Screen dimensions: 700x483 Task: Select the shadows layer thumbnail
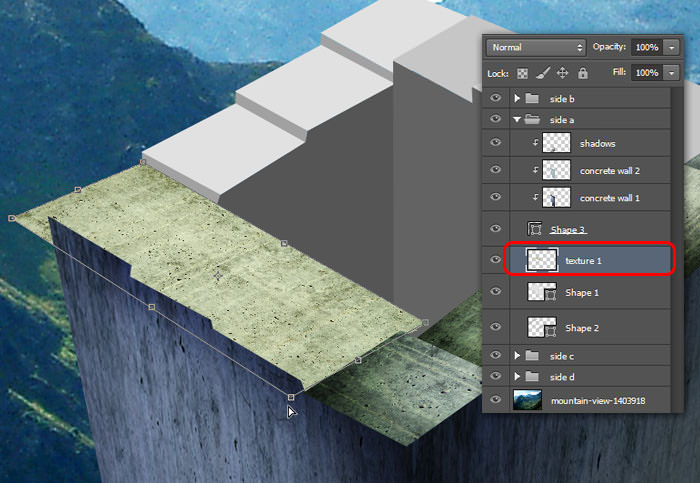(x=556, y=143)
